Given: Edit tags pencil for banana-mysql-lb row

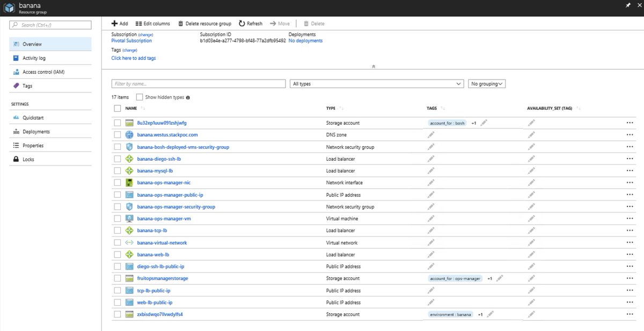Looking at the screenshot, I should pos(430,171).
